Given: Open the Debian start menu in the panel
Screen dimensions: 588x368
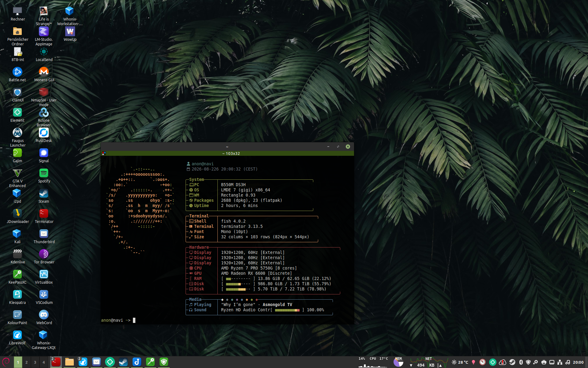Looking at the screenshot, I should click(6, 362).
